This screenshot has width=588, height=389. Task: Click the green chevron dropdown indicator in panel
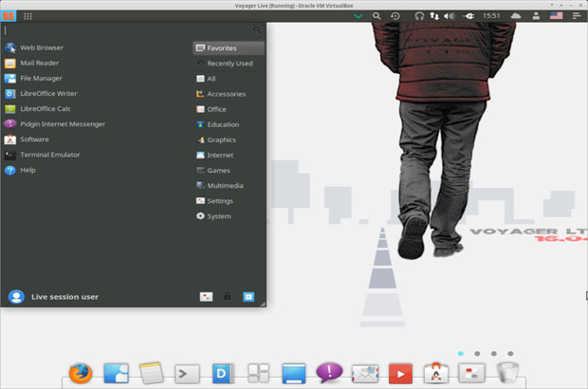click(x=358, y=16)
